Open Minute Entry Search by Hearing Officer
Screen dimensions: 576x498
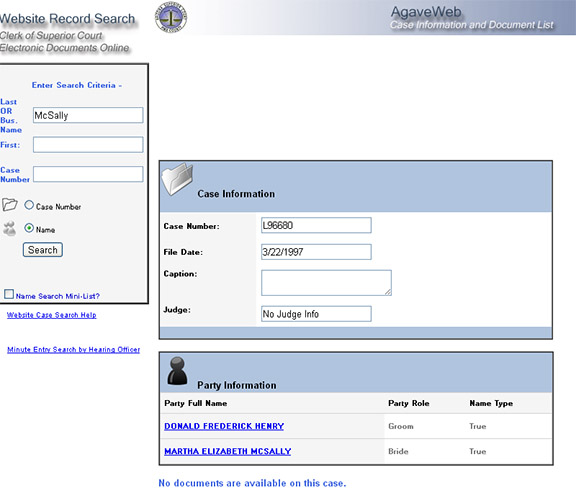[73, 350]
